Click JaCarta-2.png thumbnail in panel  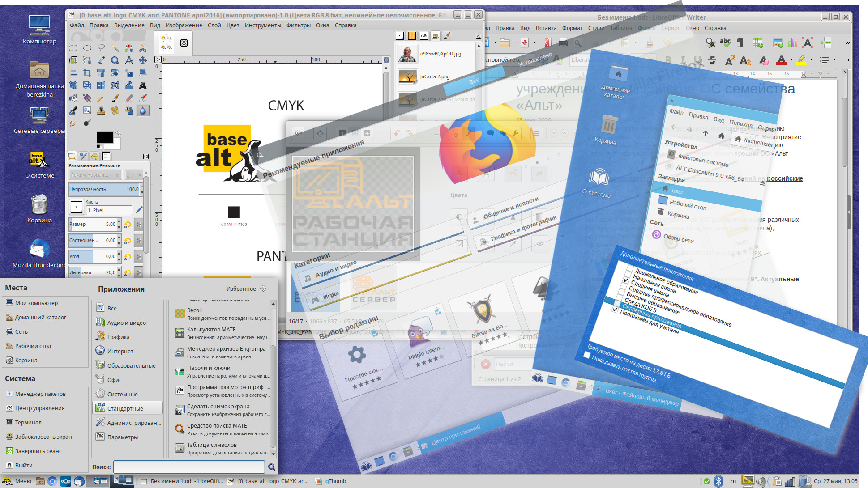click(408, 76)
